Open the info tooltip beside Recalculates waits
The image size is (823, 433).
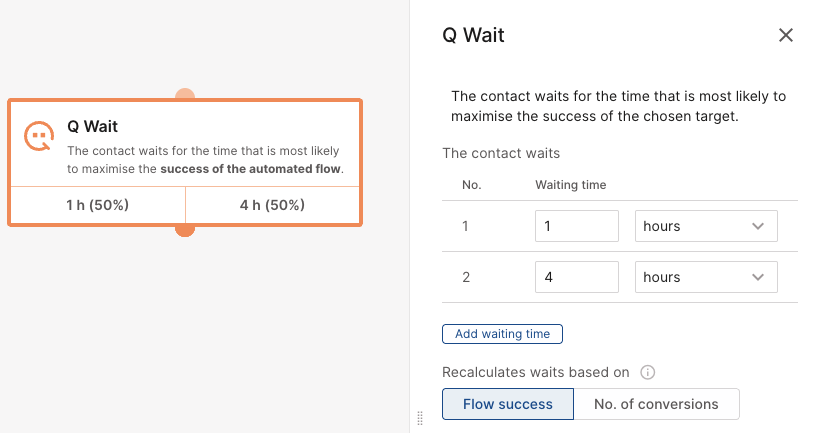pos(647,372)
